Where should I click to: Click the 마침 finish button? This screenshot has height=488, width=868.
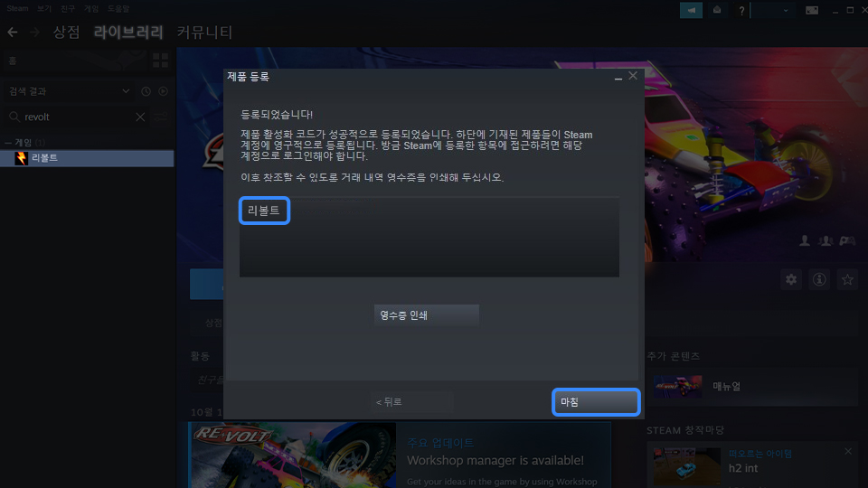pos(596,401)
